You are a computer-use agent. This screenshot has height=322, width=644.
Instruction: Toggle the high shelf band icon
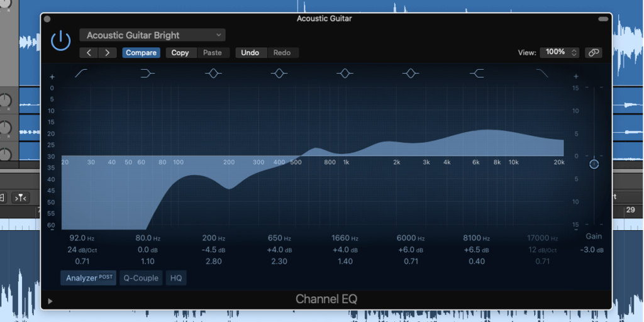[x=477, y=74]
